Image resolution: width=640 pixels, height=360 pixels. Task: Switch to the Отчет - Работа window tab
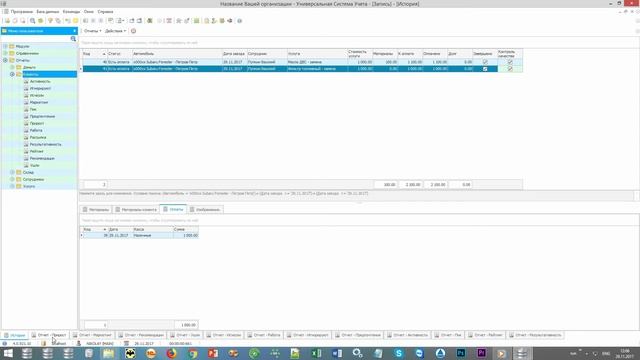tap(264, 335)
